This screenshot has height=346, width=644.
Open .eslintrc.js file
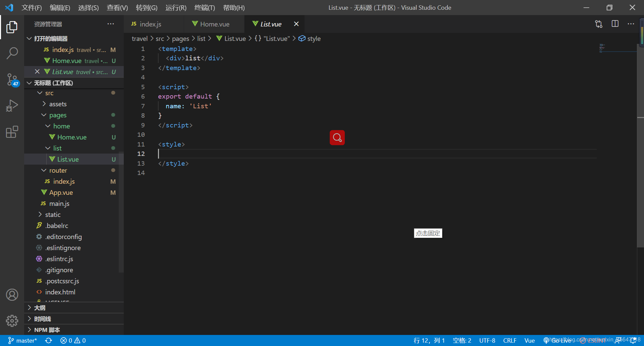[74, 259]
